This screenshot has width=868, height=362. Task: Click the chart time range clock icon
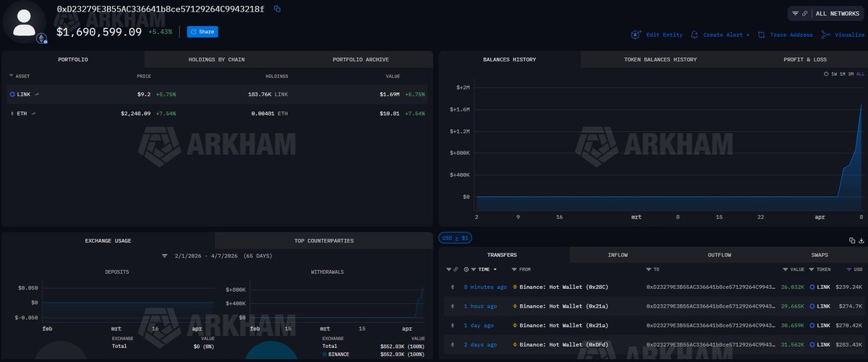tap(826, 74)
